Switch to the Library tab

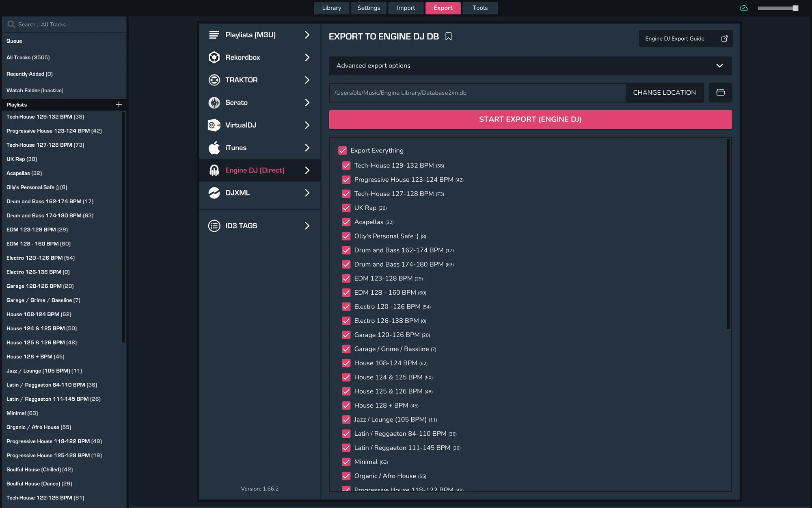pyautogui.click(x=331, y=8)
